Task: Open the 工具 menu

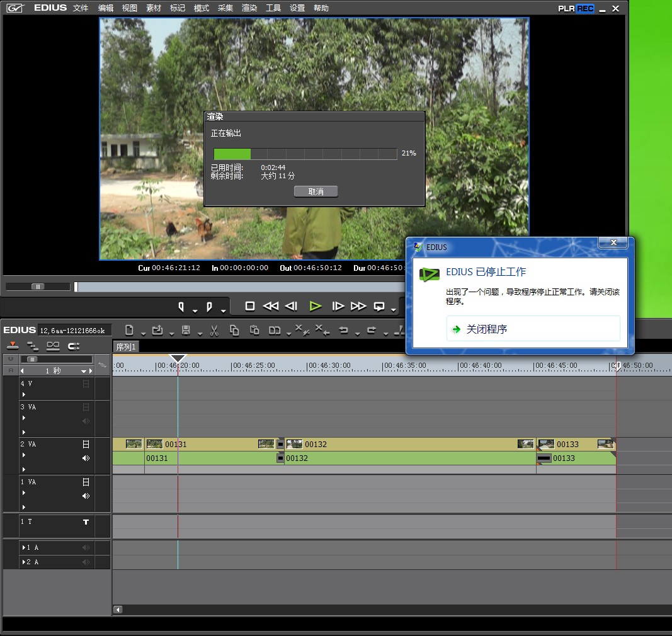Action: coord(273,8)
